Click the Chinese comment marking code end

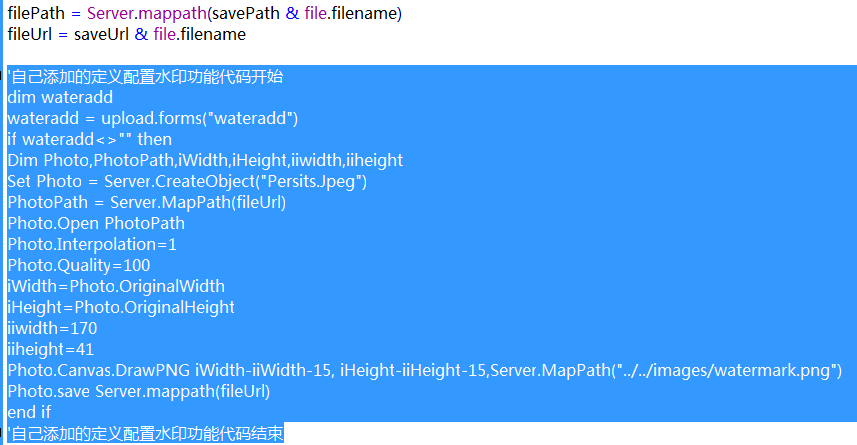[x=145, y=434]
